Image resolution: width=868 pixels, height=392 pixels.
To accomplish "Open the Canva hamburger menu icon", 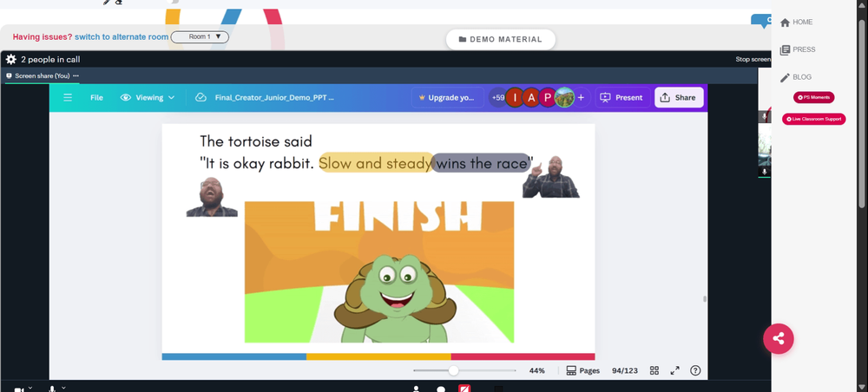I will [68, 97].
